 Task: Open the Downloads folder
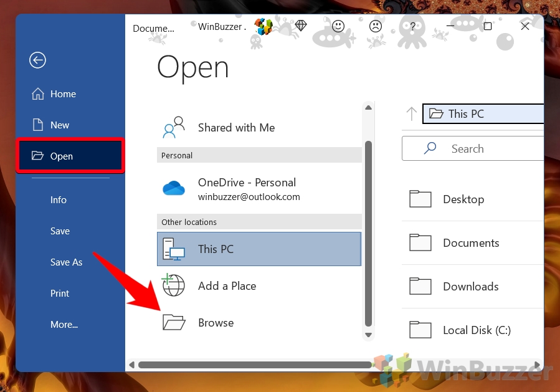470,287
